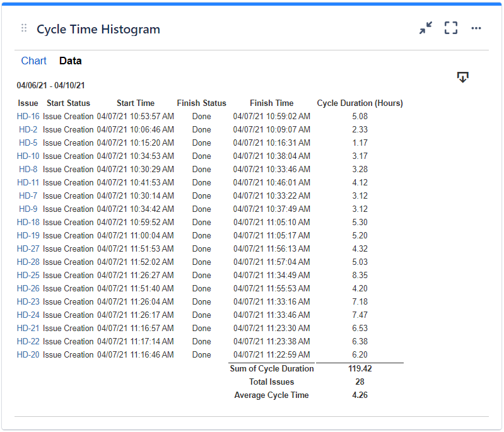Open issue HD-5 link
The height and width of the screenshot is (432, 504).
pos(28,143)
